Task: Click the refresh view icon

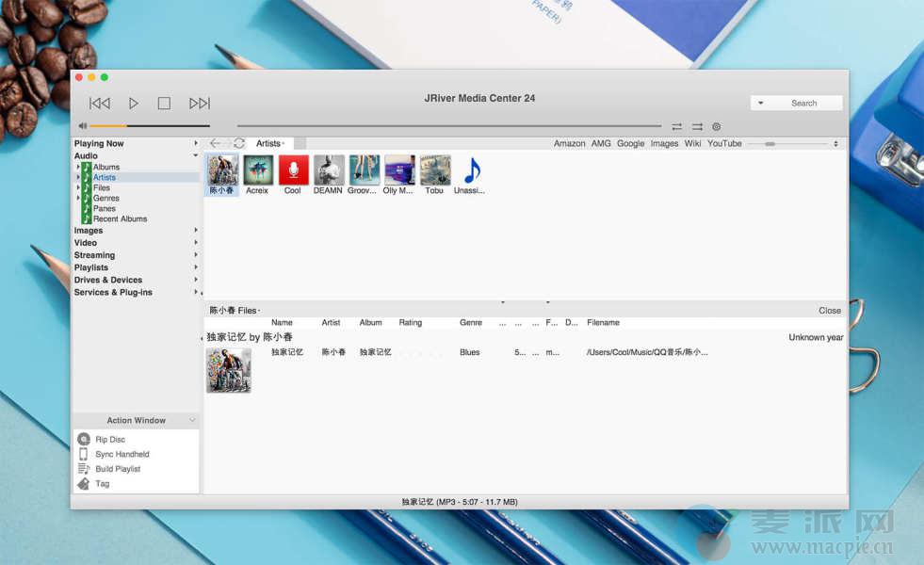Action: point(239,143)
